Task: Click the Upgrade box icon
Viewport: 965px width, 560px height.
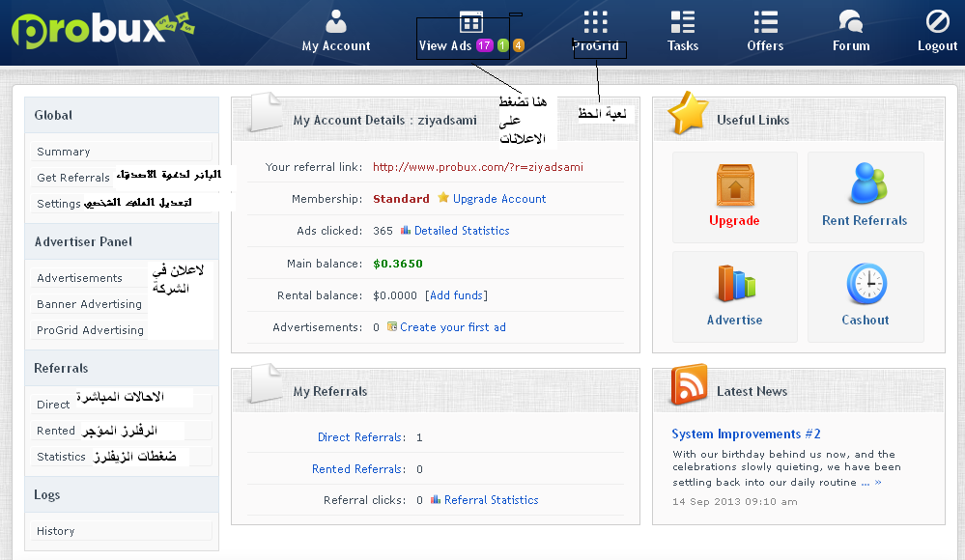Action: [735, 184]
